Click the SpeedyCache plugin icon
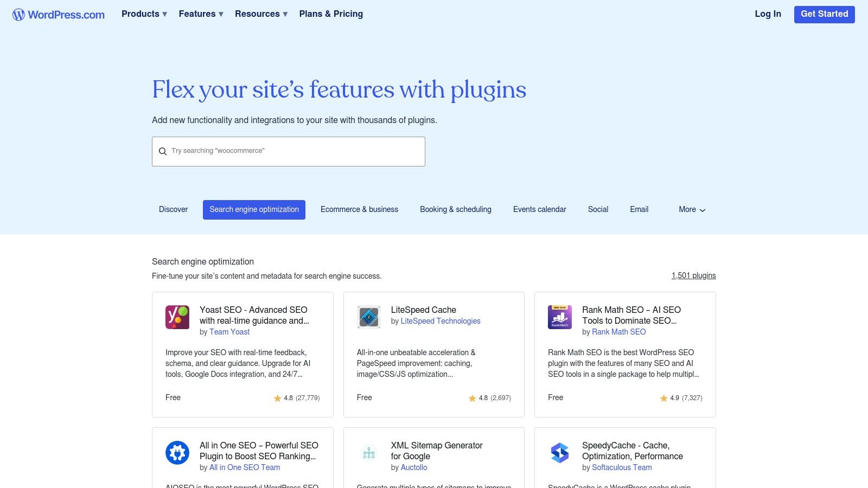Image resolution: width=868 pixels, height=488 pixels. [x=559, y=452]
